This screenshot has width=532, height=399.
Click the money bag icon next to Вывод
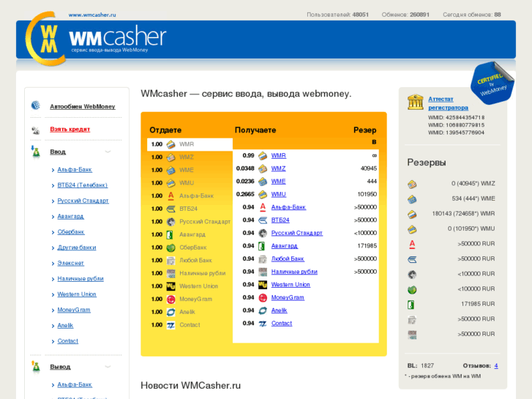[x=36, y=367]
